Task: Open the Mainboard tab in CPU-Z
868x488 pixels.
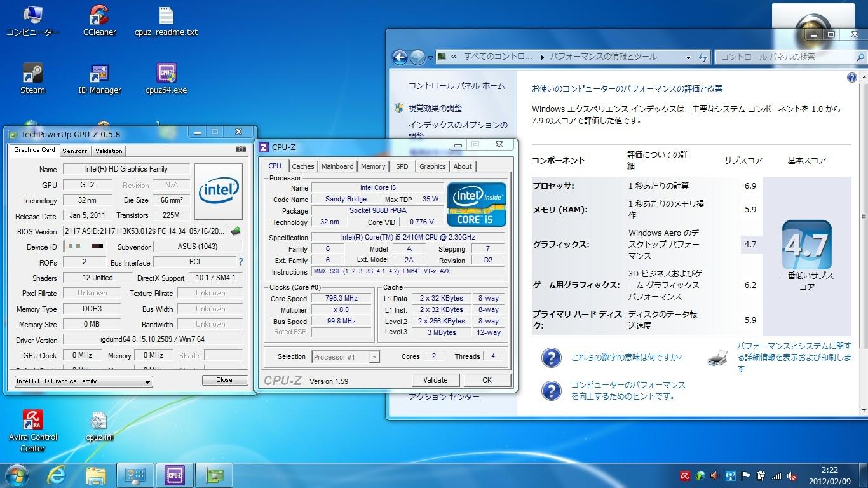Action: 337,166
